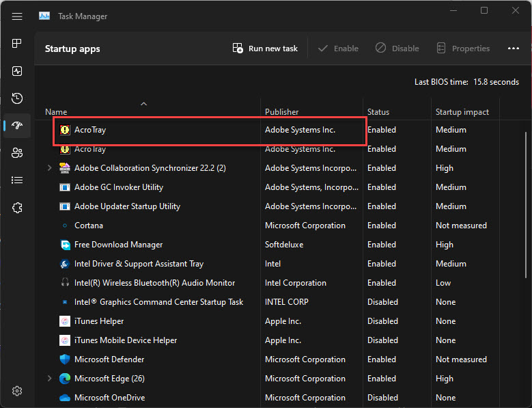Sort by the Publisher column header

coord(281,111)
